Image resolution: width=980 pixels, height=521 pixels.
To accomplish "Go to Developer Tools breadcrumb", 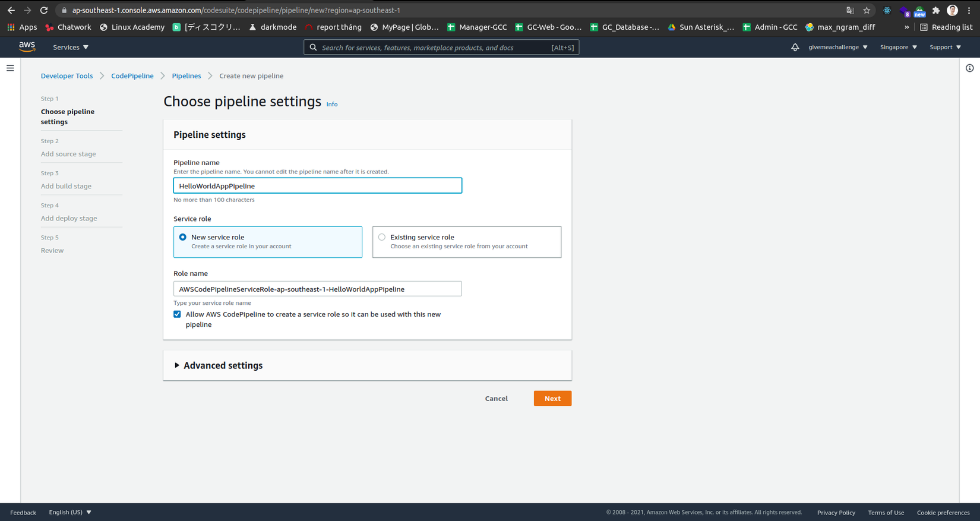I will point(67,76).
